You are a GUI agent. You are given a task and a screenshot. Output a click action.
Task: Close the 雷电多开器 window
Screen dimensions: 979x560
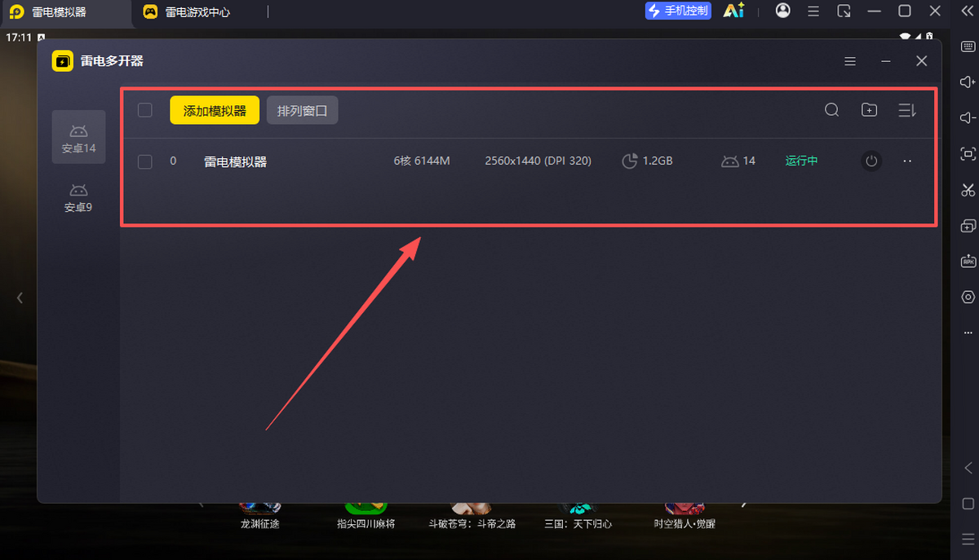click(922, 61)
